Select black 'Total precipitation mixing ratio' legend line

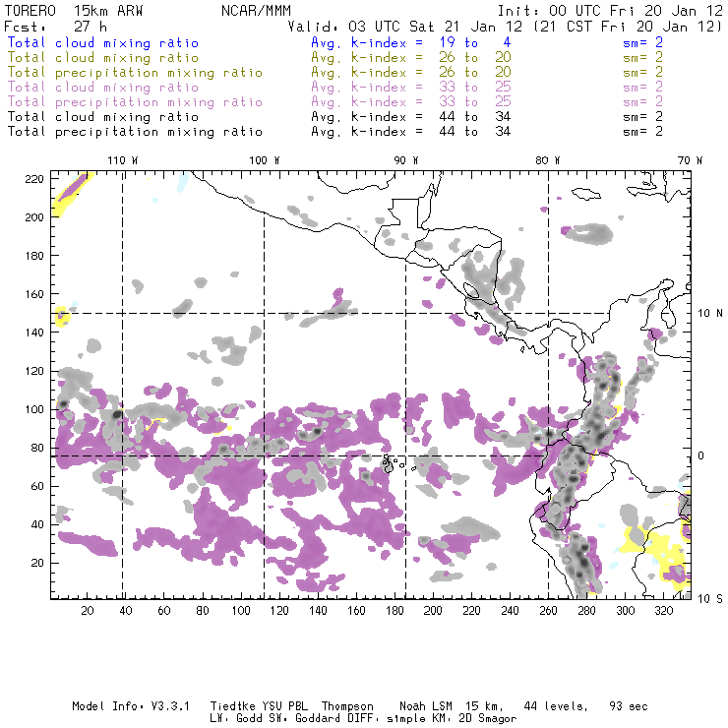pyautogui.click(x=135, y=132)
